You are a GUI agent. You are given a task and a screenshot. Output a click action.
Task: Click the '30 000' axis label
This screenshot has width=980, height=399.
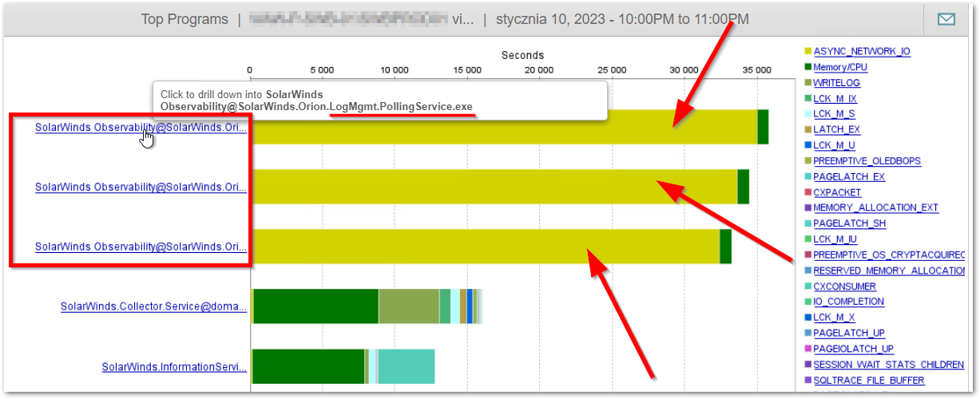pos(684,70)
